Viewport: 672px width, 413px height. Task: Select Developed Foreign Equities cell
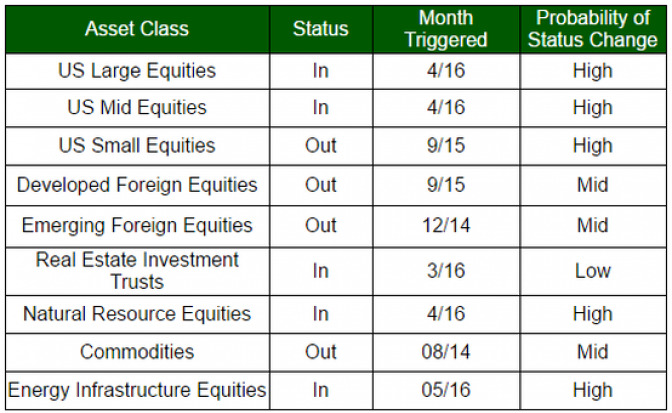tap(137, 185)
